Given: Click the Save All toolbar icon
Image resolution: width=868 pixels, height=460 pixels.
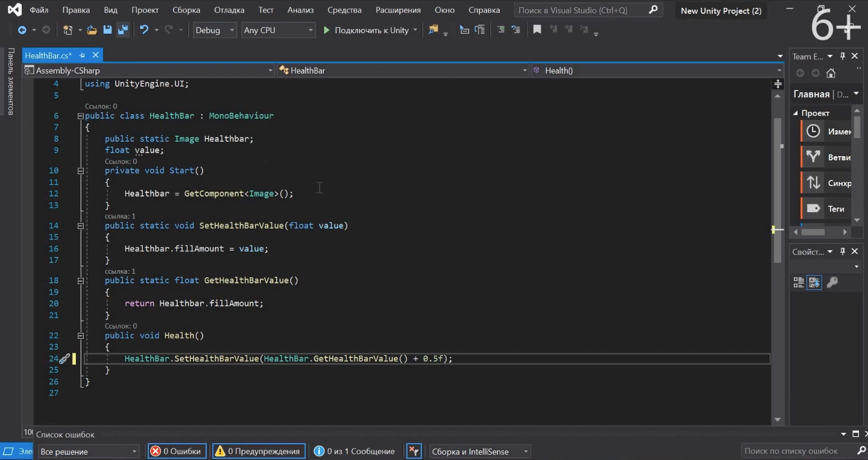Looking at the screenshot, I should point(122,30).
